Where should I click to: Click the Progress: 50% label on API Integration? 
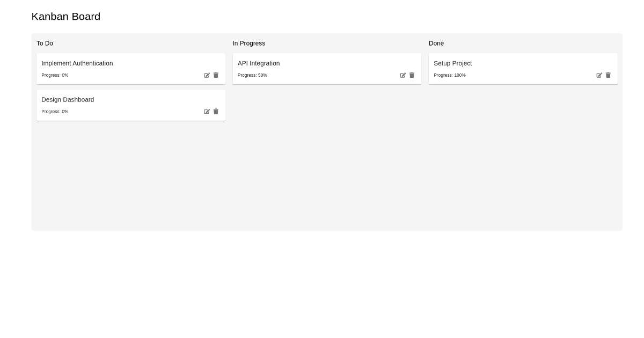point(253,75)
